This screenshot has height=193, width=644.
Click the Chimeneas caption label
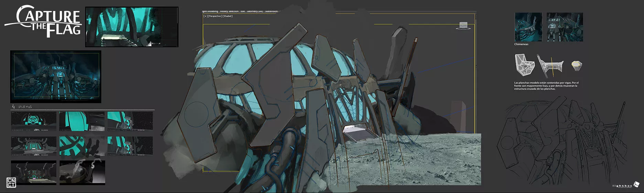coord(521,44)
